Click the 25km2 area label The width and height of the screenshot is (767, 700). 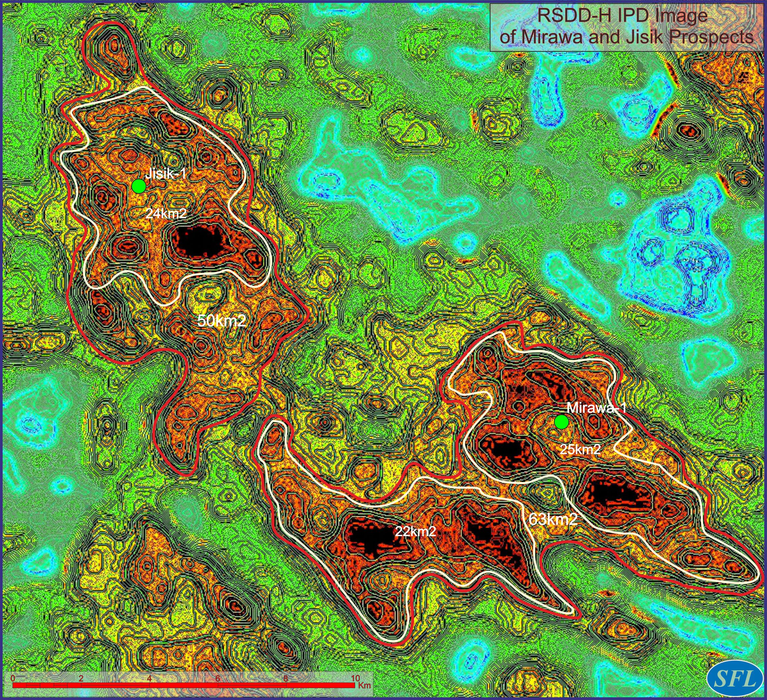tap(580, 449)
